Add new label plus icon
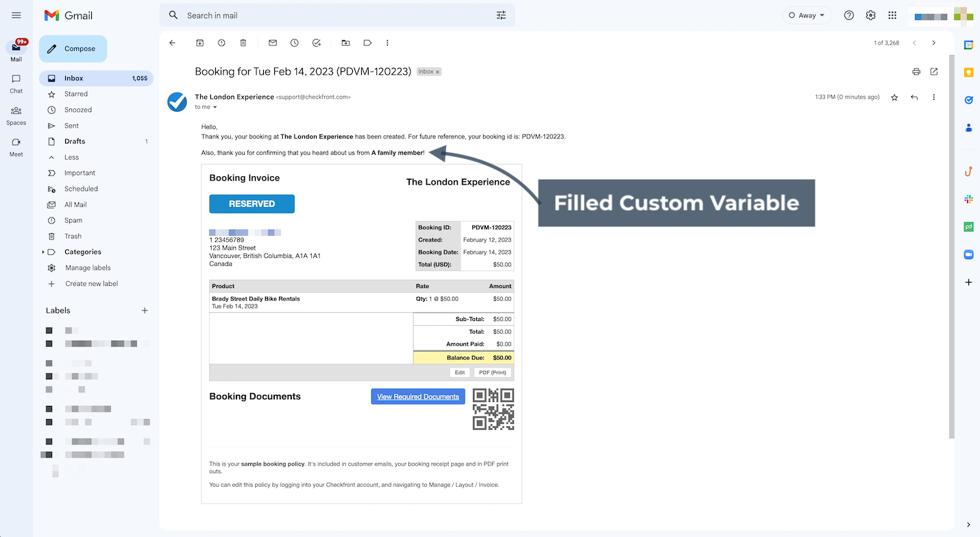This screenshot has width=980, height=537. pos(145,311)
